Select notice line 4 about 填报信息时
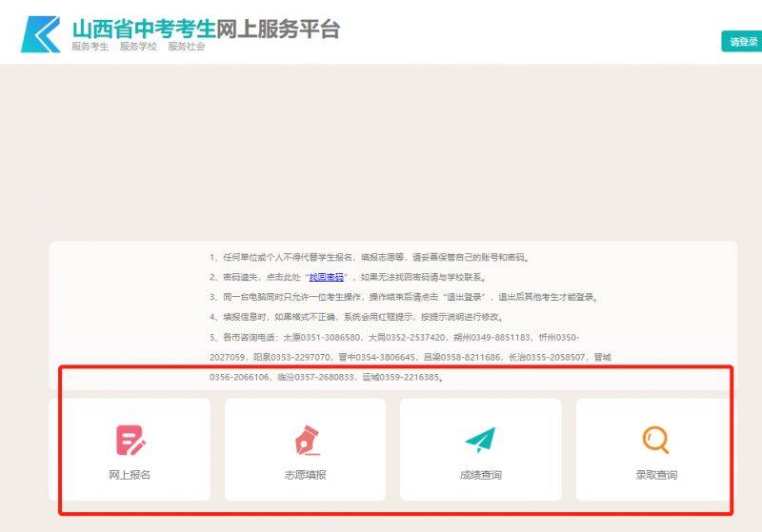The height and width of the screenshot is (532, 762). pyautogui.click(x=356, y=317)
